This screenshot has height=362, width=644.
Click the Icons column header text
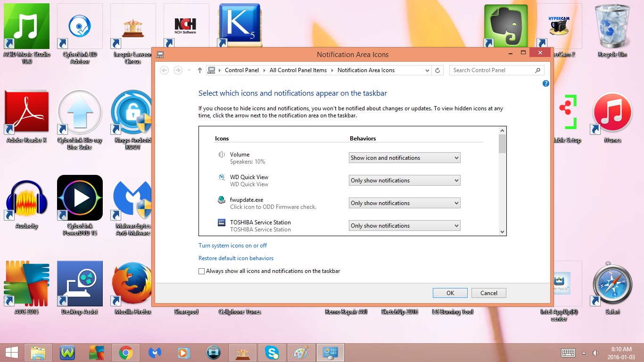[222, 139]
